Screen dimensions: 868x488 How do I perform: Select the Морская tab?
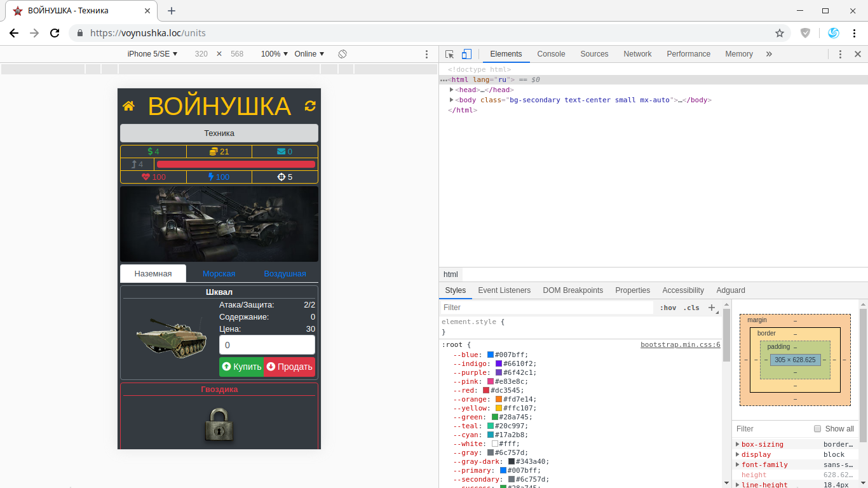click(219, 274)
